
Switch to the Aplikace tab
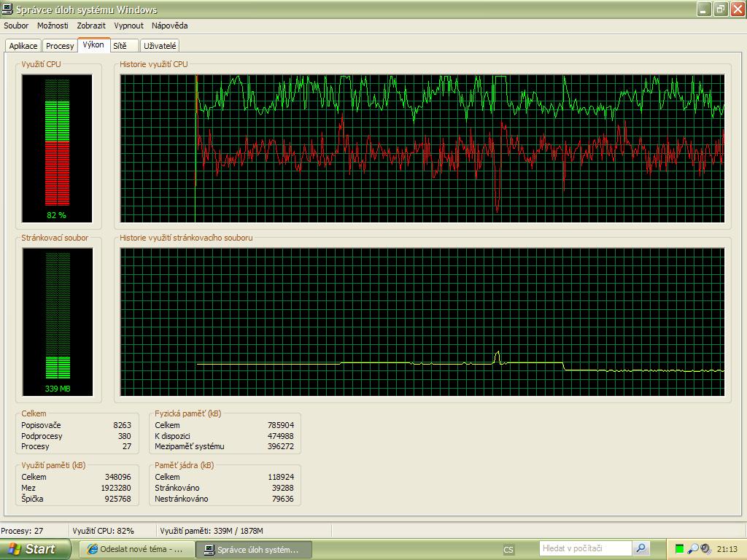click(x=23, y=46)
